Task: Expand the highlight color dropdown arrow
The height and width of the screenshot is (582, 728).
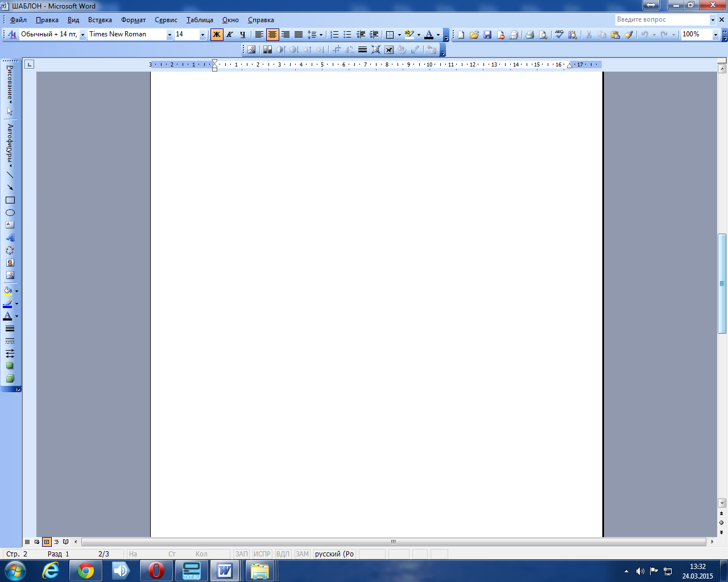Action: 419,35
